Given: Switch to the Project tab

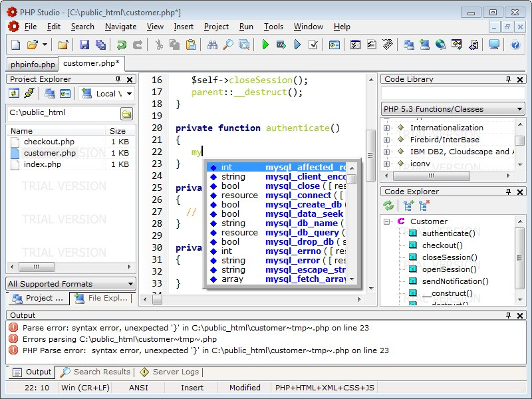Looking at the screenshot, I should tap(38, 298).
